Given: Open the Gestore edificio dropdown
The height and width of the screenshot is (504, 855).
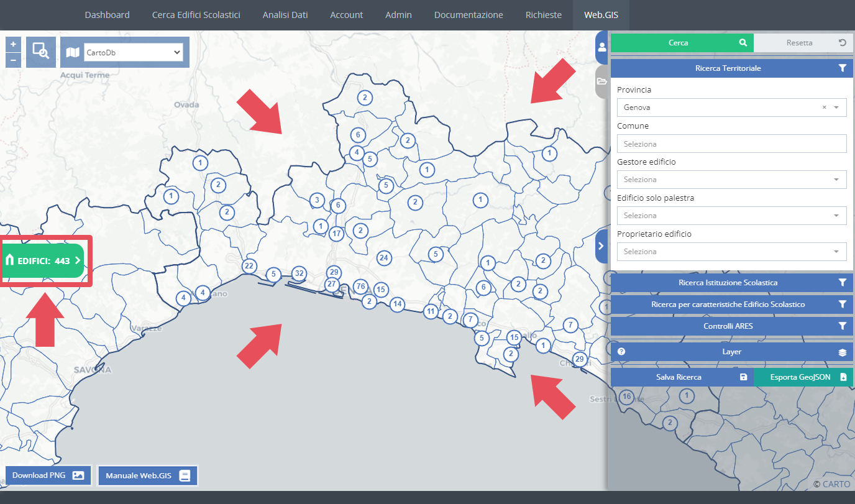Looking at the screenshot, I should click(x=731, y=180).
